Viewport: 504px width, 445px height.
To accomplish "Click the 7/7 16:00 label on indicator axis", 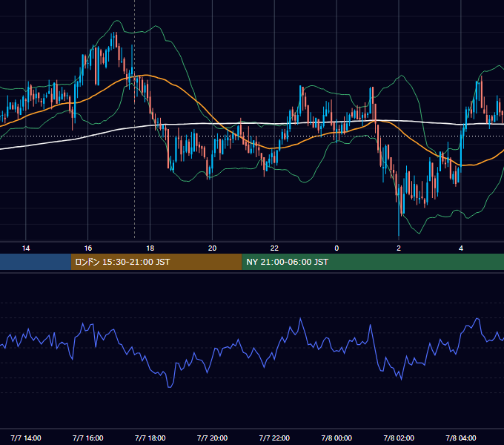I will tap(87, 438).
